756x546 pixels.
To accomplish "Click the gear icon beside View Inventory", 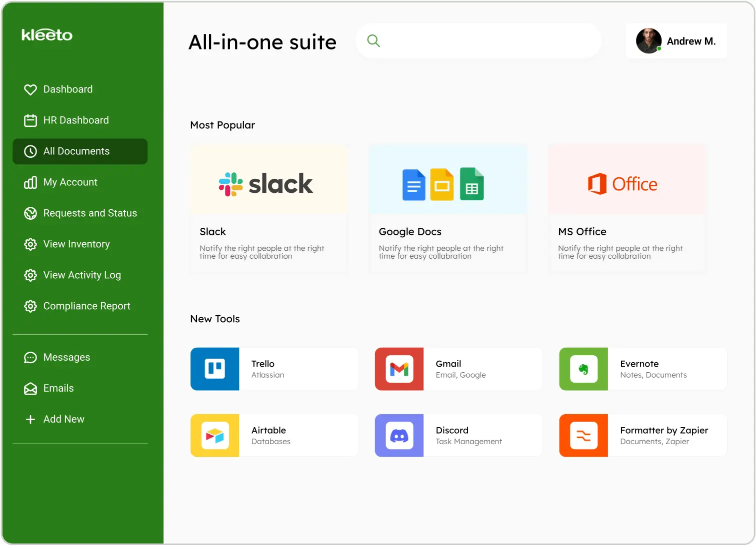I will point(30,244).
